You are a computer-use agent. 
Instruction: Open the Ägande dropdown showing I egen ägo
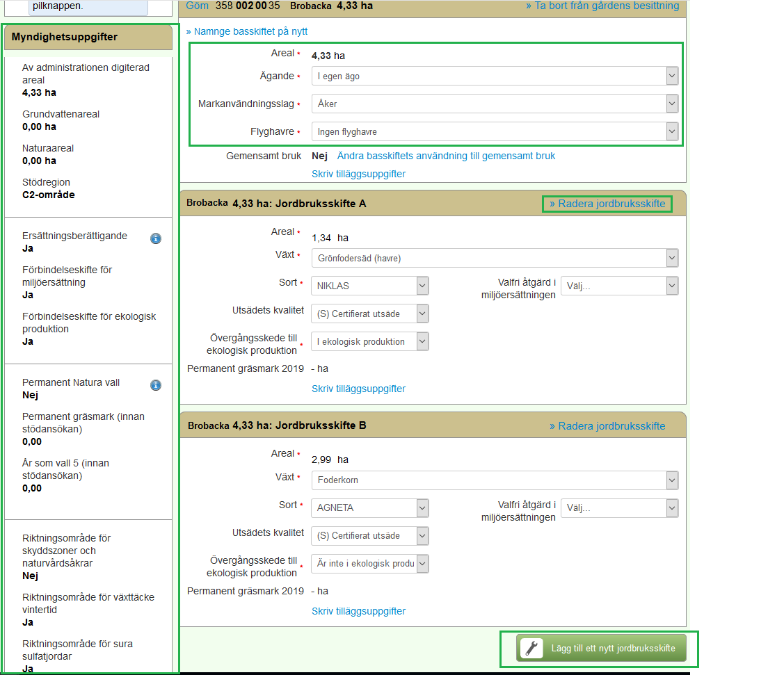pos(495,76)
